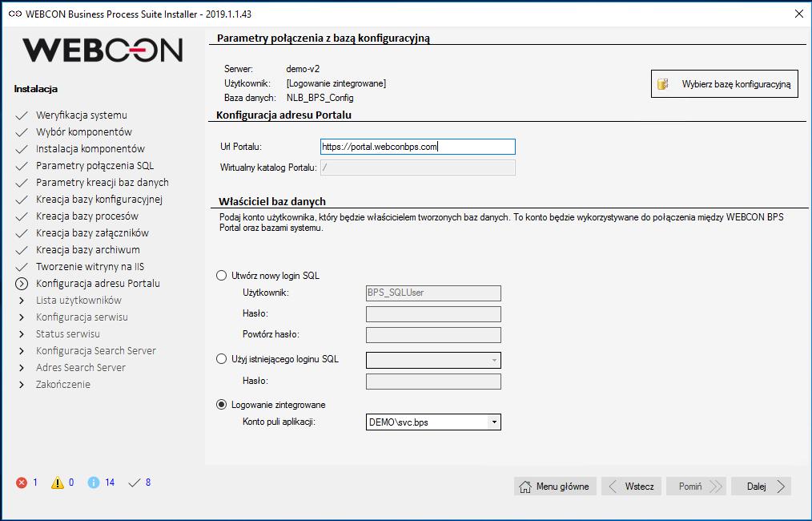Open Kreacja bazy procesów step
Screen dimensions: 812x521
pos(87,216)
